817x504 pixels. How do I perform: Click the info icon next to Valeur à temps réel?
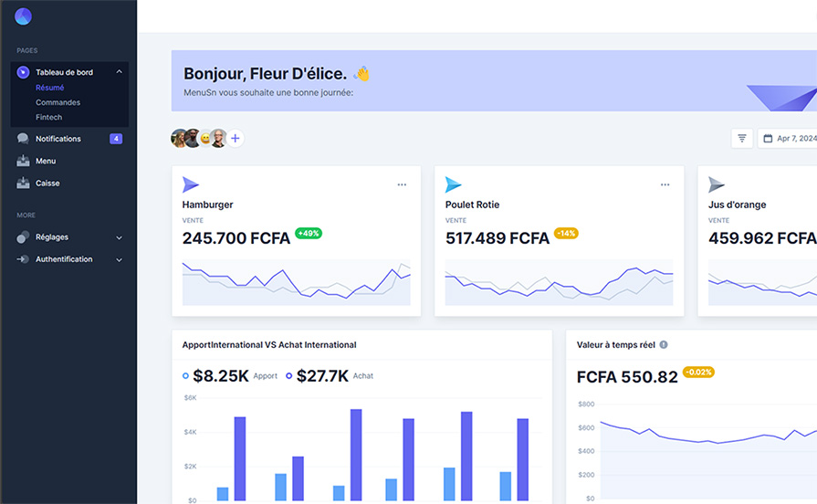[x=664, y=344]
